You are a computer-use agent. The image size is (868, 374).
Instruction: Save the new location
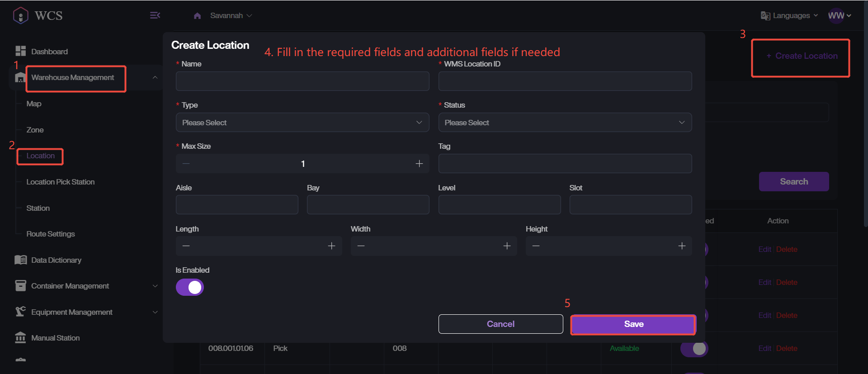point(633,324)
